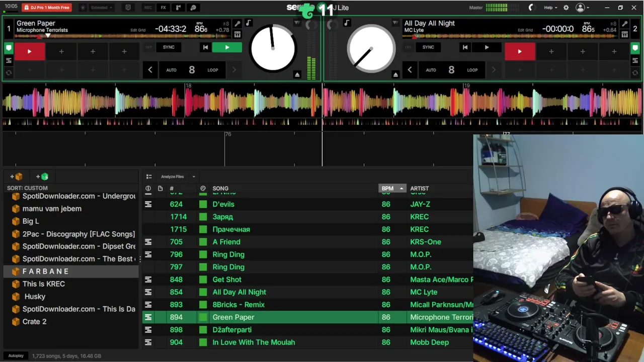Sort by track number # column

click(x=172, y=189)
